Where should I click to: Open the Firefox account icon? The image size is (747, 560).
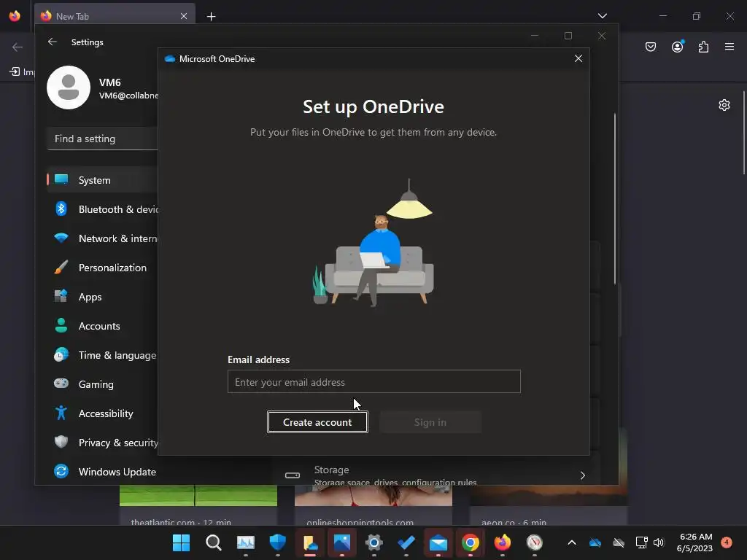(x=677, y=47)
